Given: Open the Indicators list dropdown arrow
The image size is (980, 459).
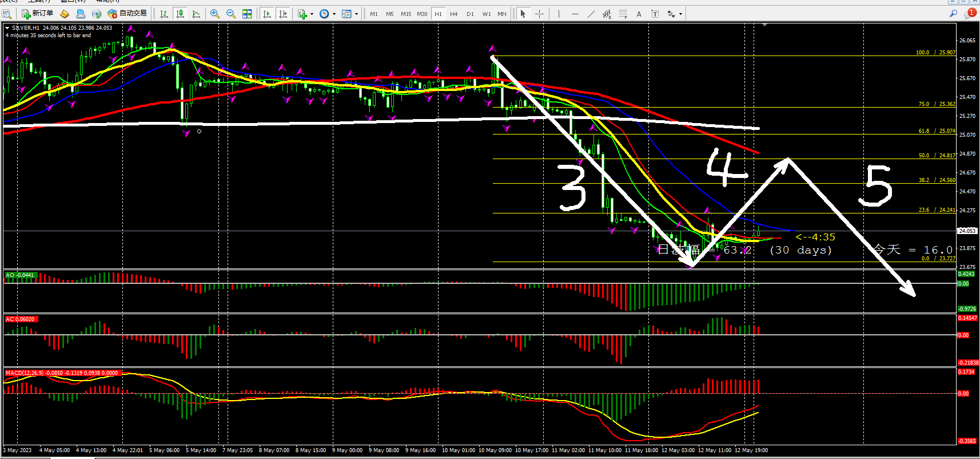Looking at the screenshot, I should pos(312,14).
